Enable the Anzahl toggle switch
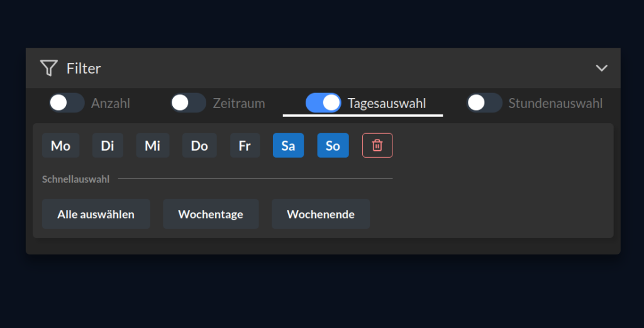 pos(67,103)
